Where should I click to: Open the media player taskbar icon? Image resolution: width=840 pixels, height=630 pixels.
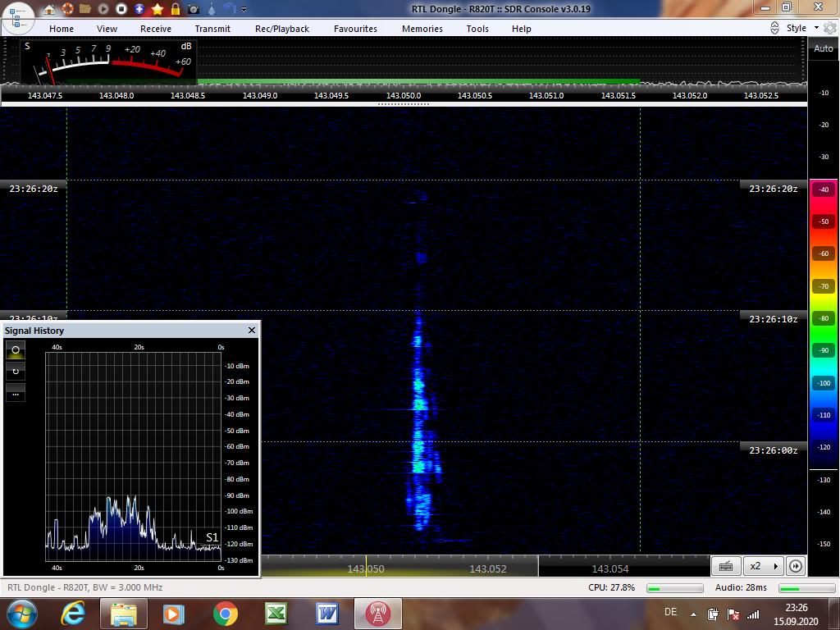(x=174, y=614)
